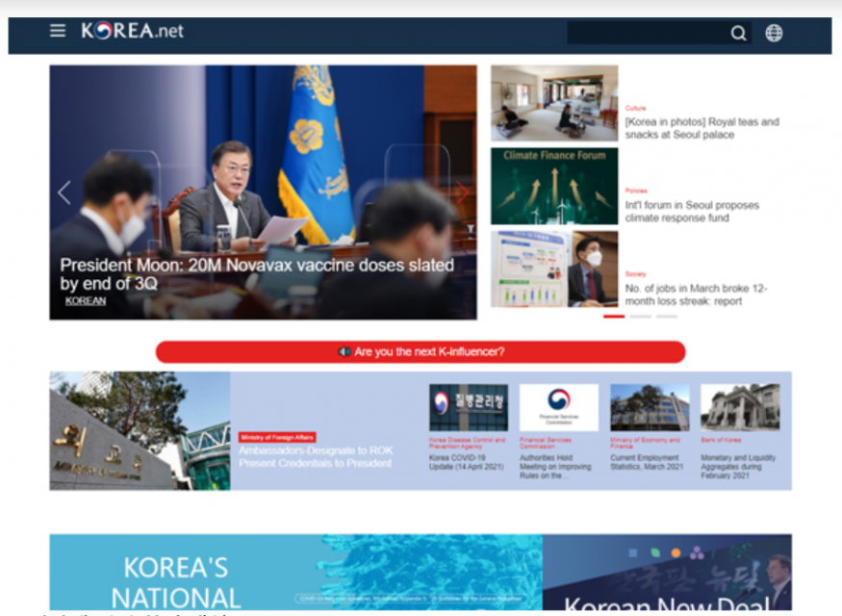The image size is (842, 616).
Task: Click the jobs report photo thumbnail
Action: (x=554, y=269)
